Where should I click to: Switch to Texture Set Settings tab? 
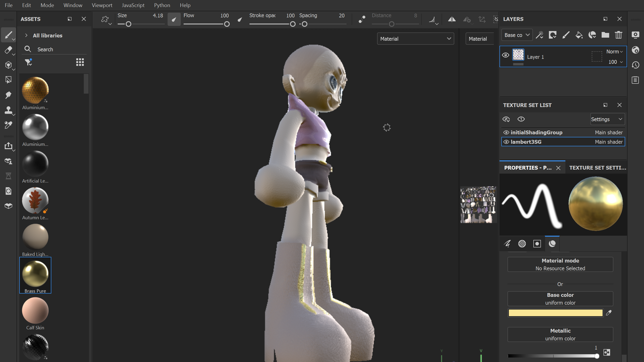pos(597,168)
